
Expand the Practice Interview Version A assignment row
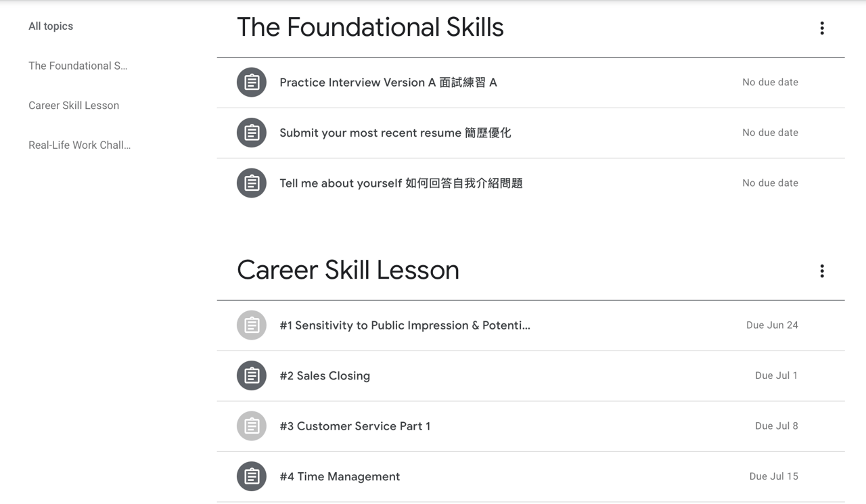(x=474, y=82)
